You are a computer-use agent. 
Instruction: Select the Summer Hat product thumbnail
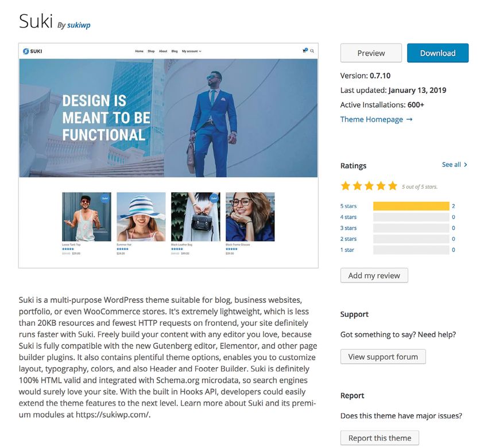(141, 217)
